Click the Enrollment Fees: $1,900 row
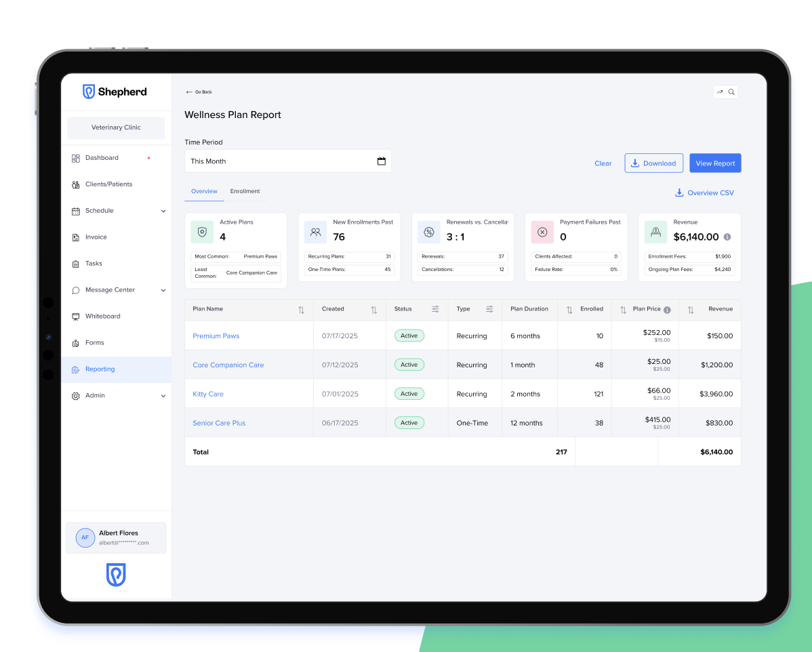This screenshot has height=652, width=812. [690, 256]
